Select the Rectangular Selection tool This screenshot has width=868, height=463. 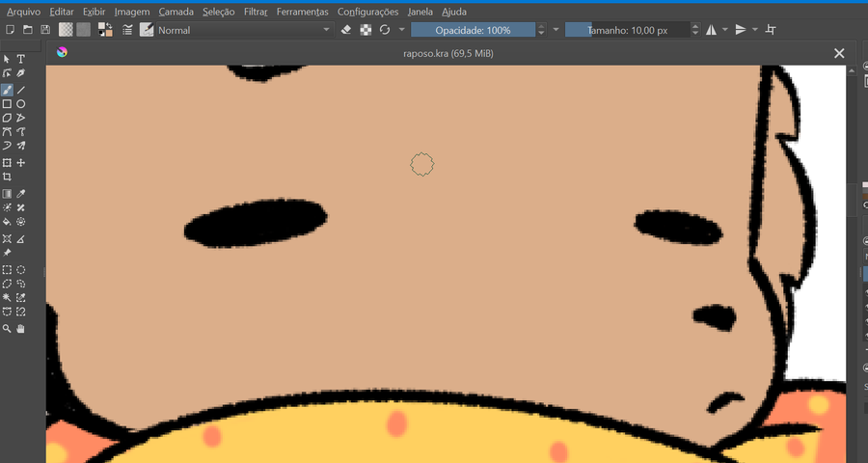pyautogui.click(x=7, y=270)
